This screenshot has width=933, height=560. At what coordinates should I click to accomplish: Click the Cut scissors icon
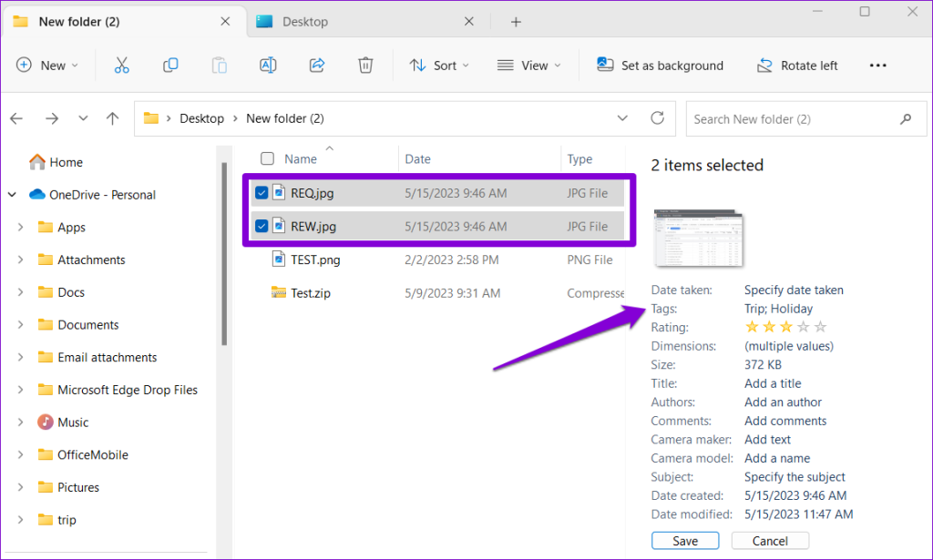[x=121, y=66]
